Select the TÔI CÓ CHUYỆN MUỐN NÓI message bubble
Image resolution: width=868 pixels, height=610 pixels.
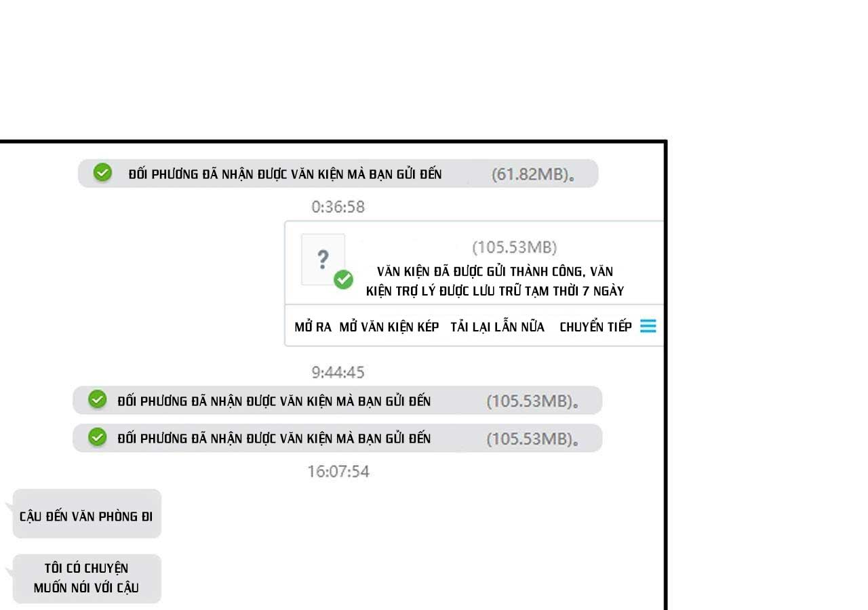click(87, 579)
